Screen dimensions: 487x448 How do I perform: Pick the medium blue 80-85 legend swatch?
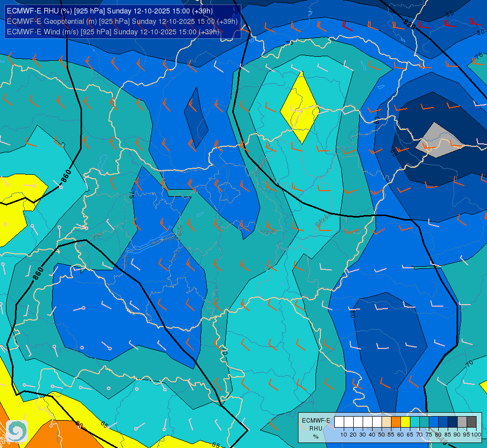coord(443,422)
